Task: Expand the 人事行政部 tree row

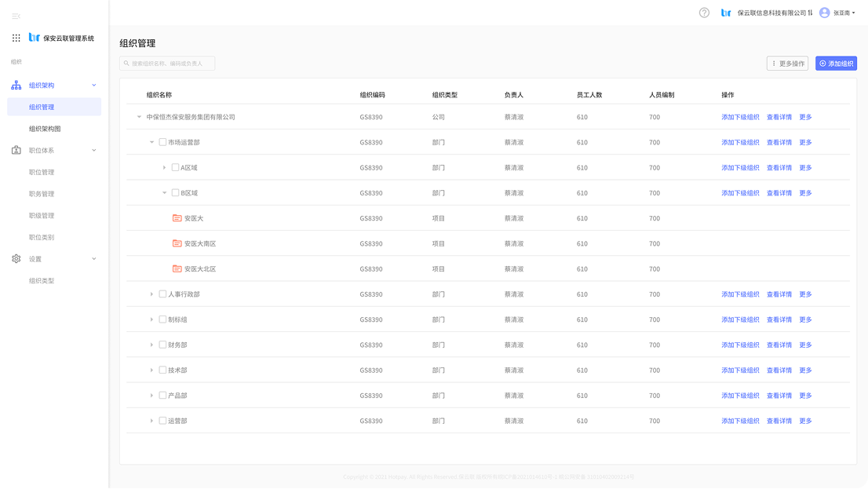Action: (x=152, y=294)
